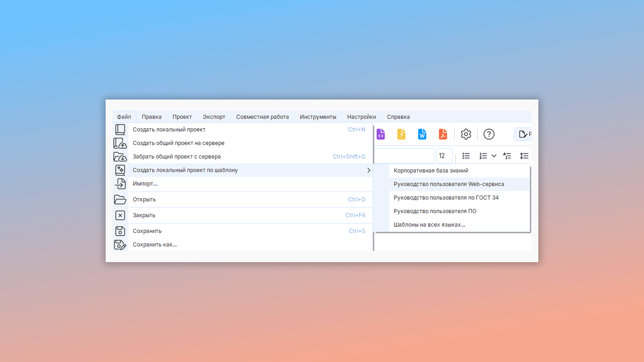
Task: Open Шаблоны на всех языках entry
Action: 429,225
